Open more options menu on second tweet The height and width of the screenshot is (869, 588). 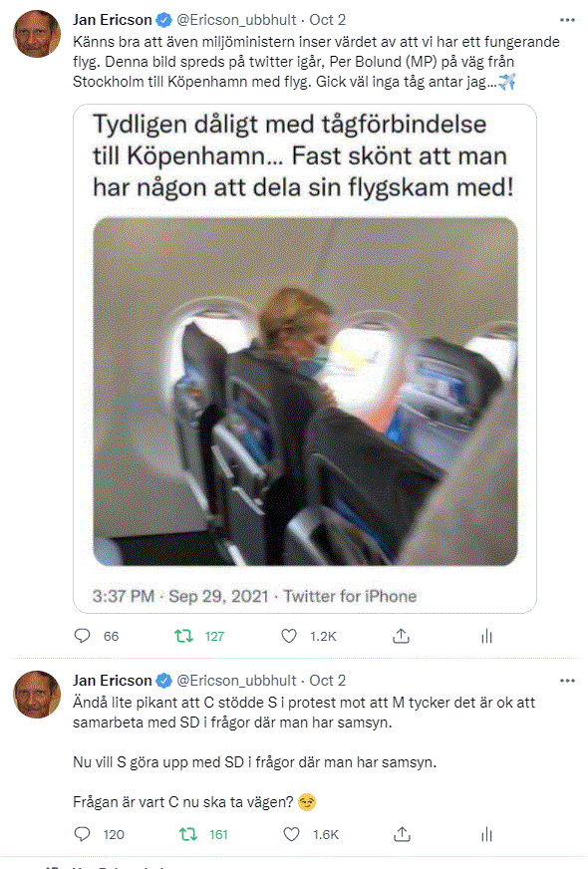[x=567, y=681]
